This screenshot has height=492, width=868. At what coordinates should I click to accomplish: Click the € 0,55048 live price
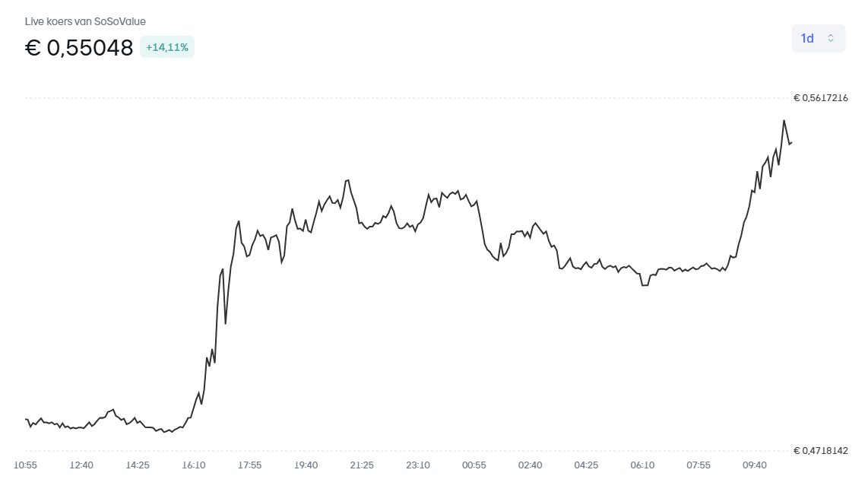tap(79, 48)
